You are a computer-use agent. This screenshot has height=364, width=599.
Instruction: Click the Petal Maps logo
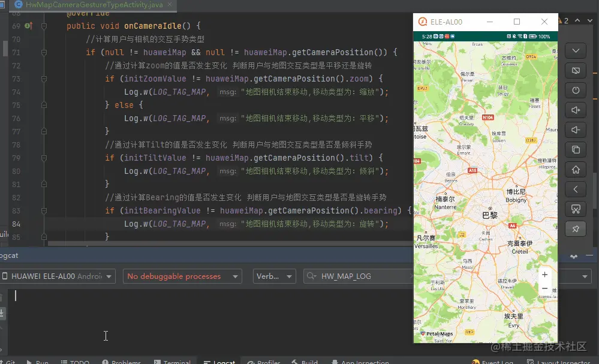pos(437,334)
